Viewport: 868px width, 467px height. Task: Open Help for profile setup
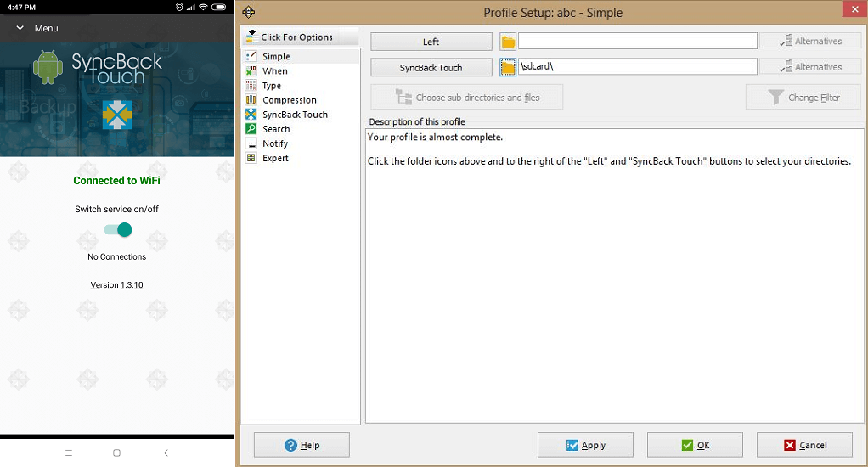(302, 445)
